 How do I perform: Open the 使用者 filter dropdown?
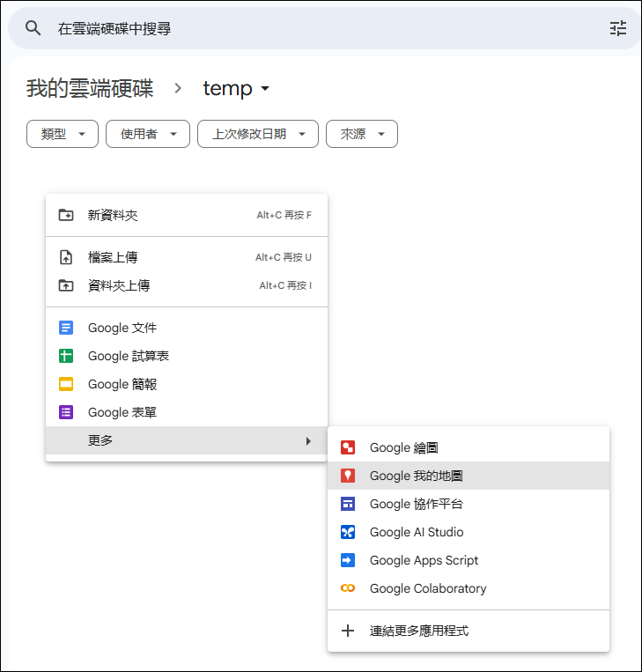coord(148,134)
